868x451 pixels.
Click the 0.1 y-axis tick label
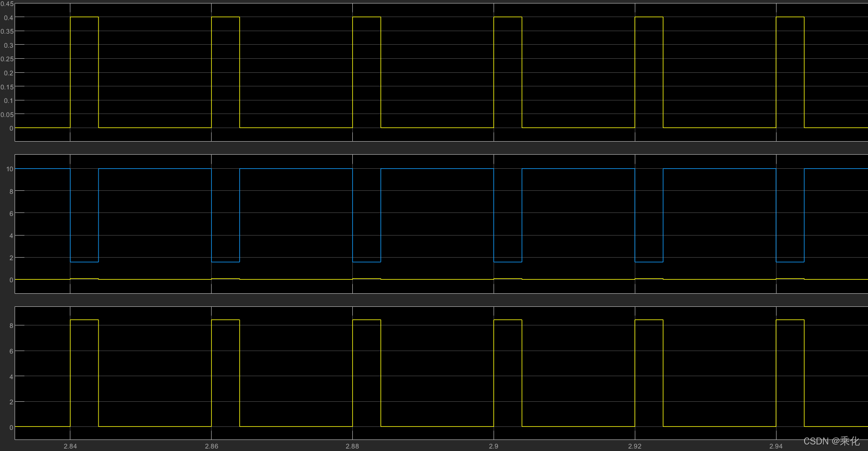9,100
